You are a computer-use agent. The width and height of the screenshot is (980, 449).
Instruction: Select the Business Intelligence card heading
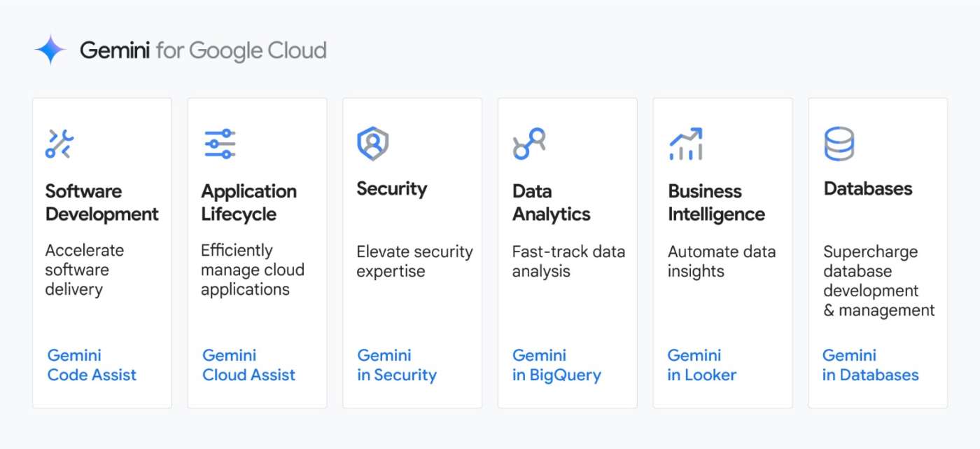pos(716,202)
